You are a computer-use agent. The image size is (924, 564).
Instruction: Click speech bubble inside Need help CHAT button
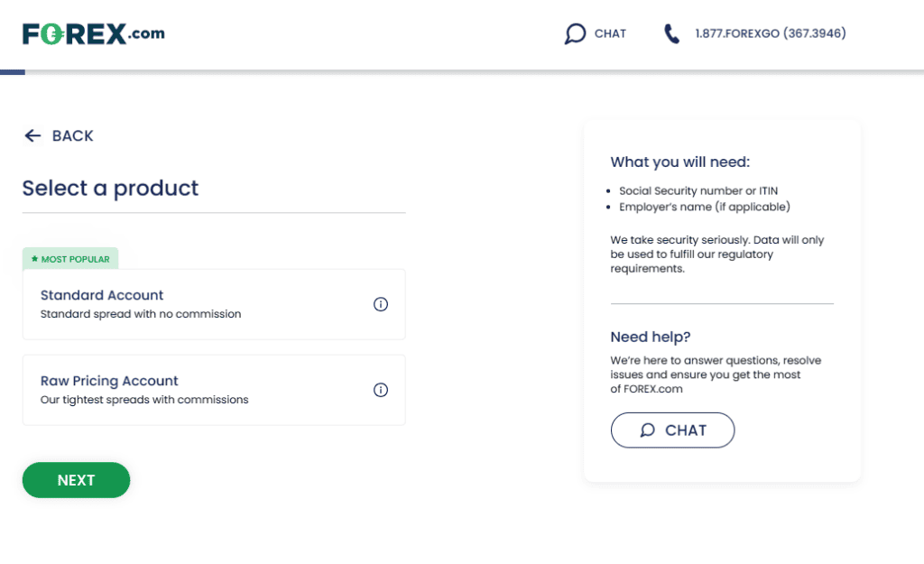point(648,430)
